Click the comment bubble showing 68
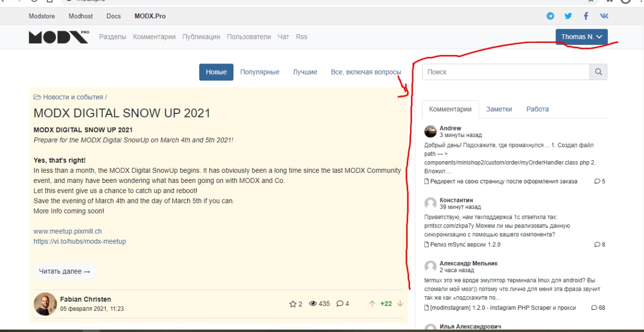This screenshot has width=644, height=332. [594, 308]
